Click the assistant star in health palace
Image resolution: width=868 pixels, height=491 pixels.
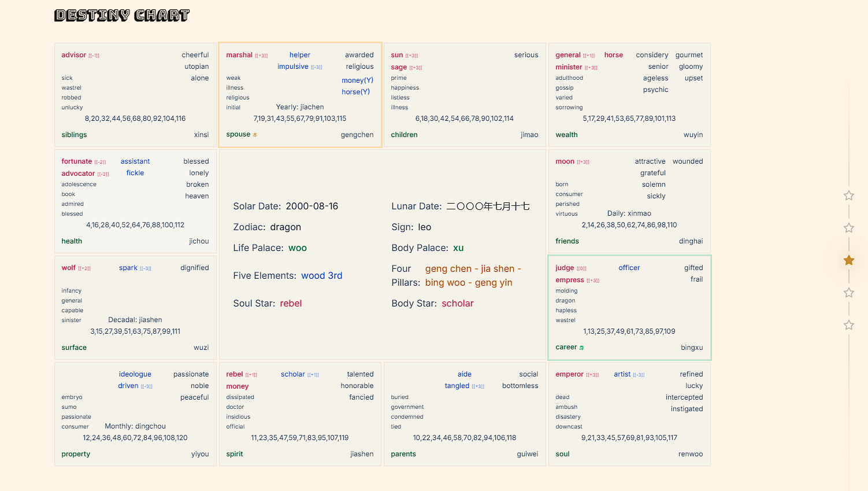(x=135, y=161)
